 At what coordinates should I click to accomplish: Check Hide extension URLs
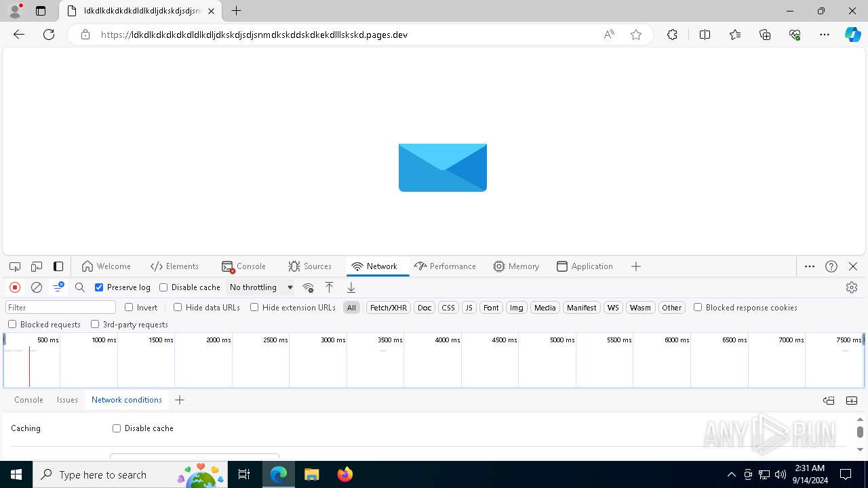[x=254, y=307]
